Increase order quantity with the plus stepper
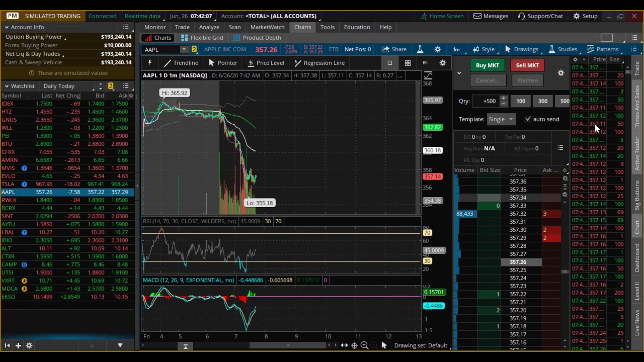The image size is (644, 362). click(504, 98)
